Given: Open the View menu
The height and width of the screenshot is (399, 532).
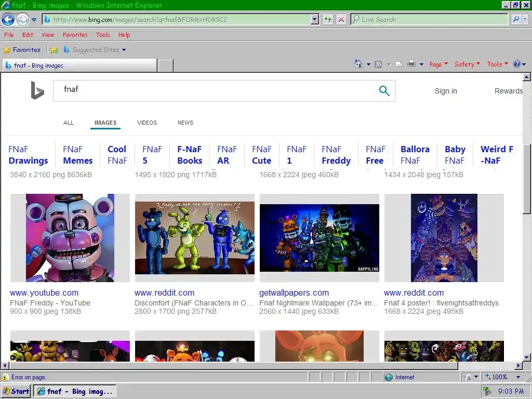Looking at the screenshot, I should tap(48, 35).
